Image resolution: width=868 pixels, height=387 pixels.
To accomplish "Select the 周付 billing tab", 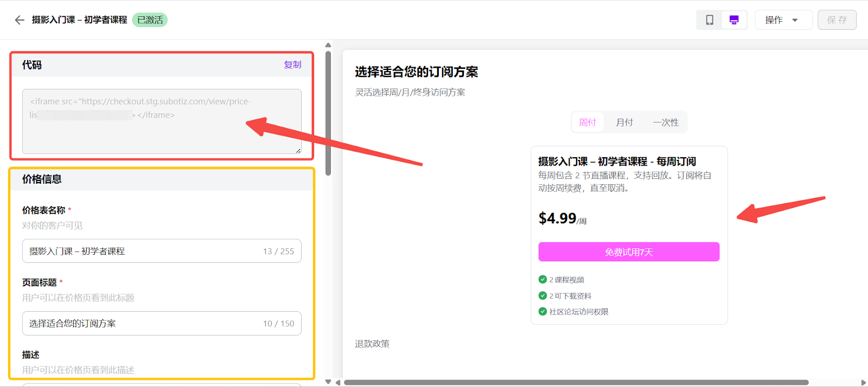I will (x=588, y=122).
